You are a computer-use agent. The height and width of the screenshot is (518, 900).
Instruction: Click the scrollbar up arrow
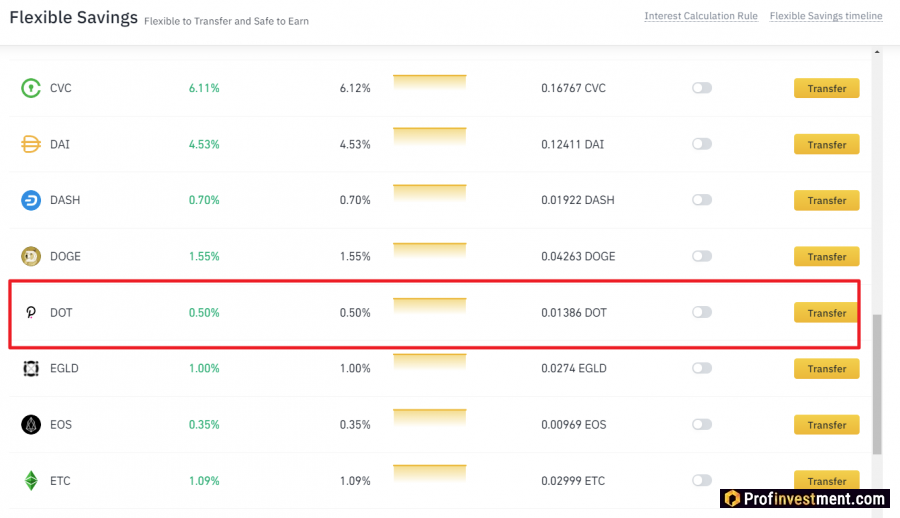coord(876,52)
